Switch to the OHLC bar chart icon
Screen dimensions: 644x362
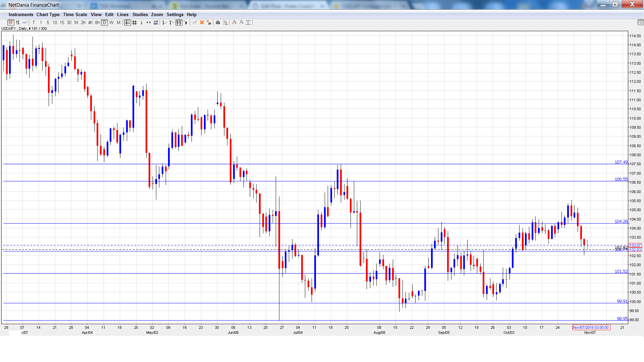pyautogui.click(x=18, y=22)
